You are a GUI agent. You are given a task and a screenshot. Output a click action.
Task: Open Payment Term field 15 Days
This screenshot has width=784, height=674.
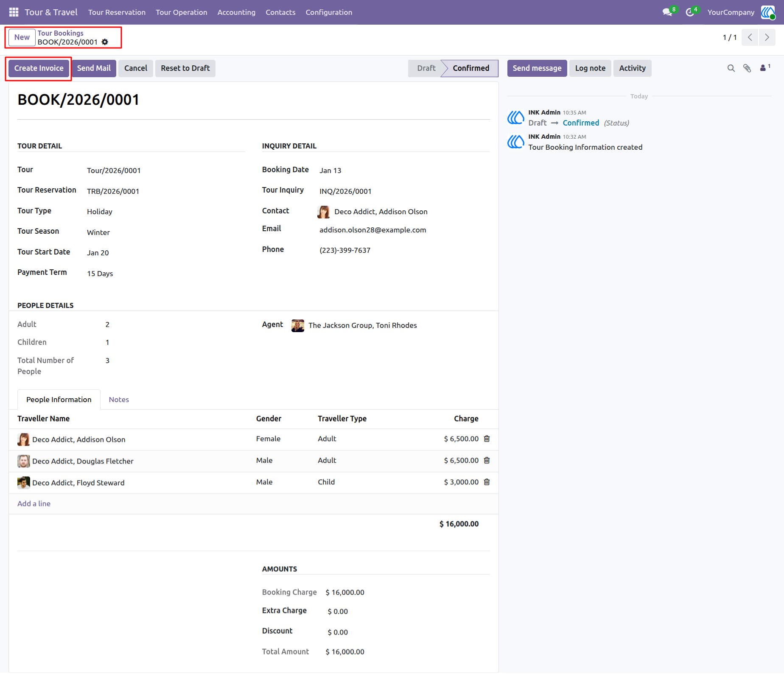pyautogui.click(x=100, y=274)
